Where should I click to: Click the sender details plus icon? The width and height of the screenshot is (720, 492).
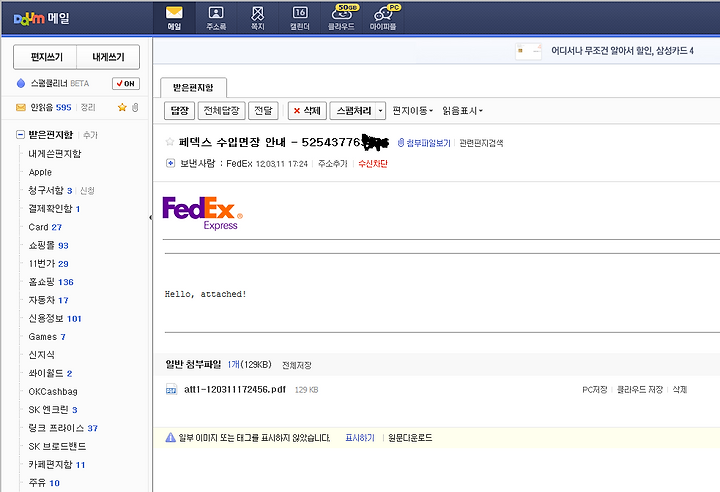170,163
